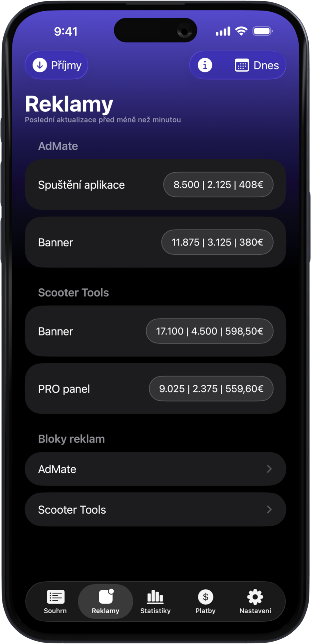Switch to the Platby tab label
311x644 pixels.
[x=205, y=611]
